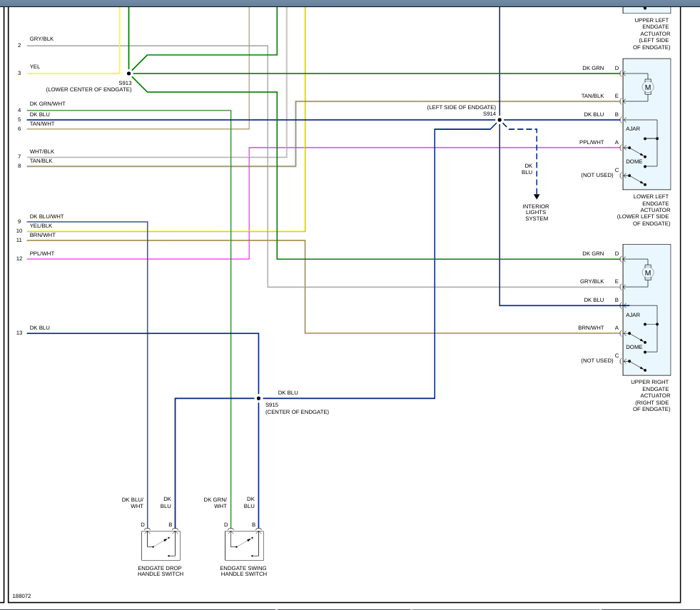Image resolution: width=700 pixels, height=610 pixels.
Task: Click the Lower Left Endgate Actuator caption
Action: [646, 210]
